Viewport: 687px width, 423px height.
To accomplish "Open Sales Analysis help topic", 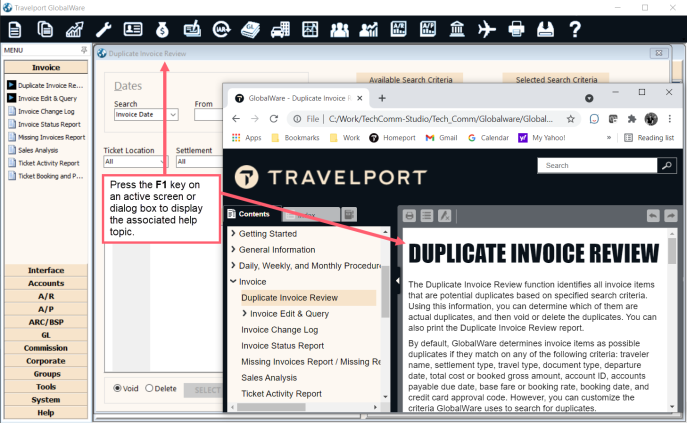I will click(x=269, y=377).
